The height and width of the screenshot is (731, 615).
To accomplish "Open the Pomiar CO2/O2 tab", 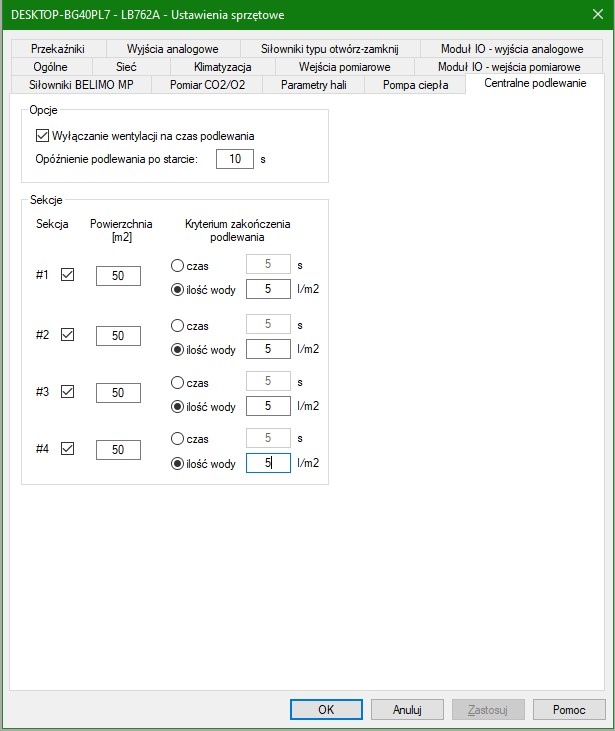I will tap(207, 85).
